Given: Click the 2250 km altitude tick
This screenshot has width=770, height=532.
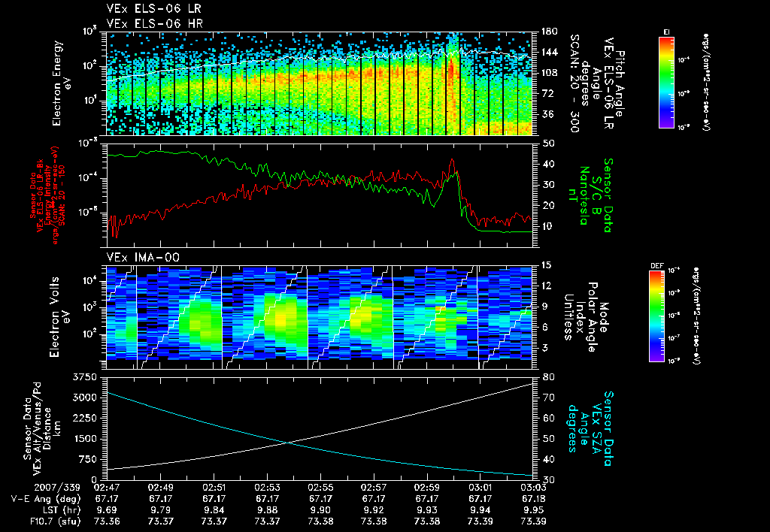Looking at the screenshot, I should [x=84, y=418].
